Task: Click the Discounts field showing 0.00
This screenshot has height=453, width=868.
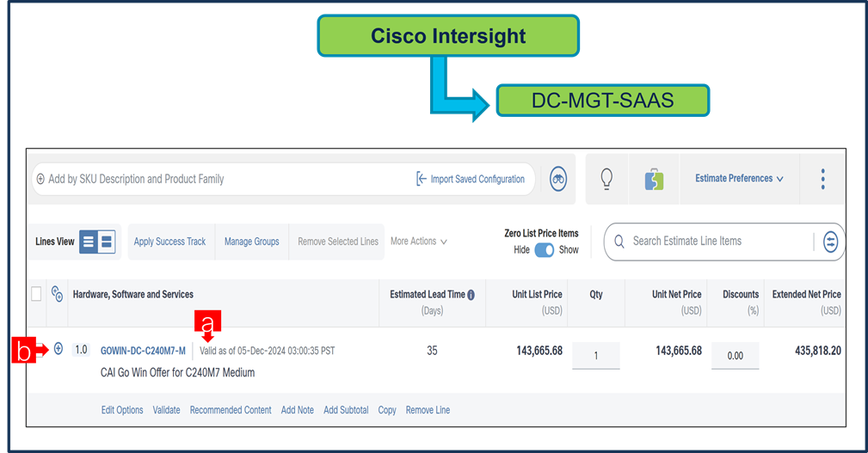Action: [x=736, y=356]
